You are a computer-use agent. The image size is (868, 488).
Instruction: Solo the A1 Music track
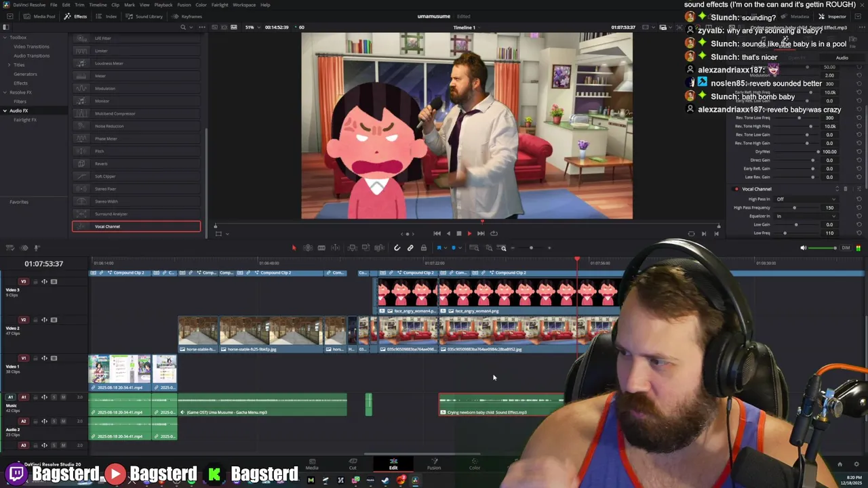click(54, 397)
